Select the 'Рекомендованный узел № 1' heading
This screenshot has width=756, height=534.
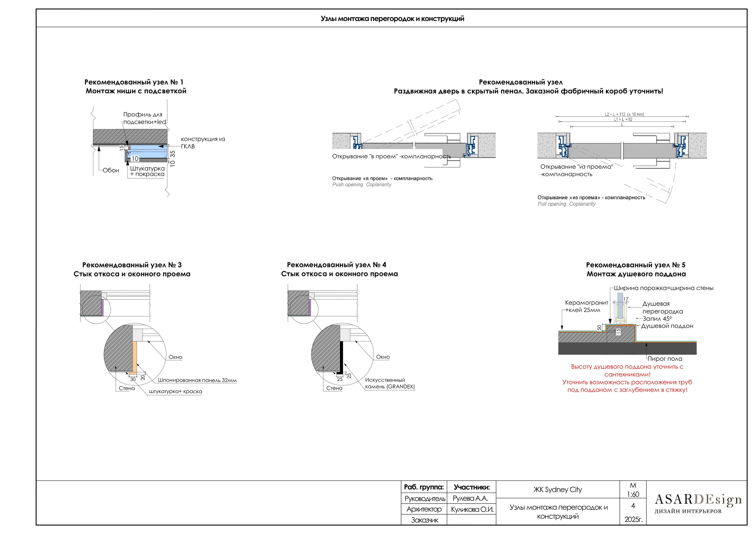[x=134, y=82]
